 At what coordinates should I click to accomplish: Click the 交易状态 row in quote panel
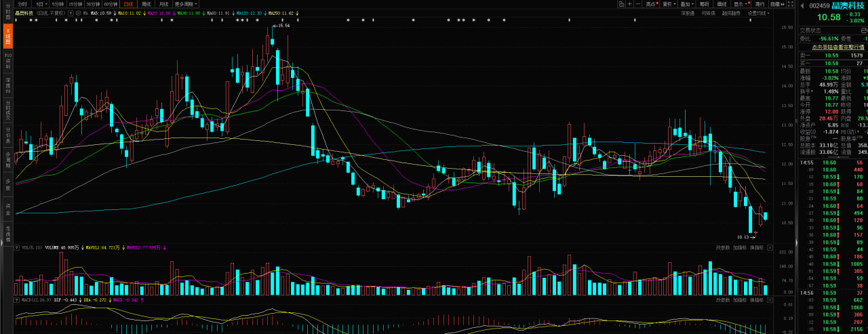pos(833,30)
